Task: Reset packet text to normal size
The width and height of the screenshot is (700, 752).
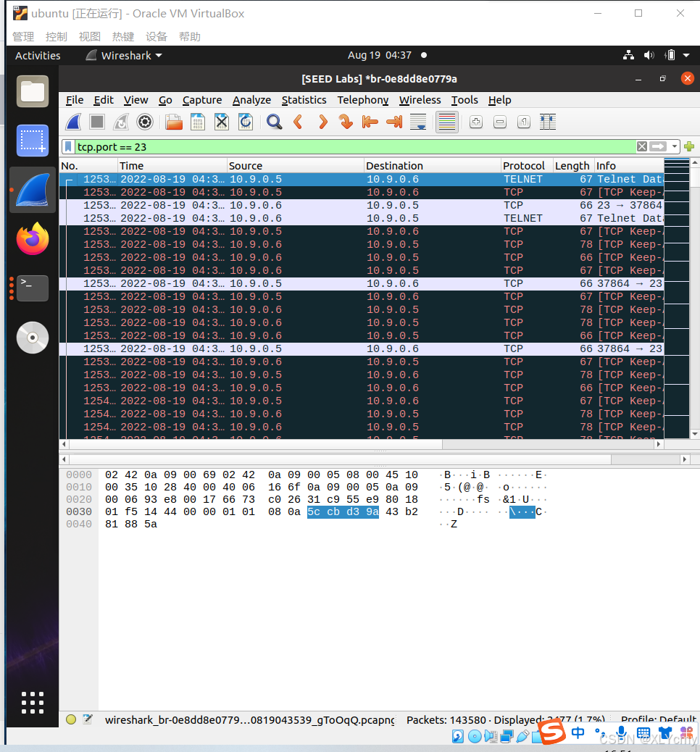Action: click(524, 122)
